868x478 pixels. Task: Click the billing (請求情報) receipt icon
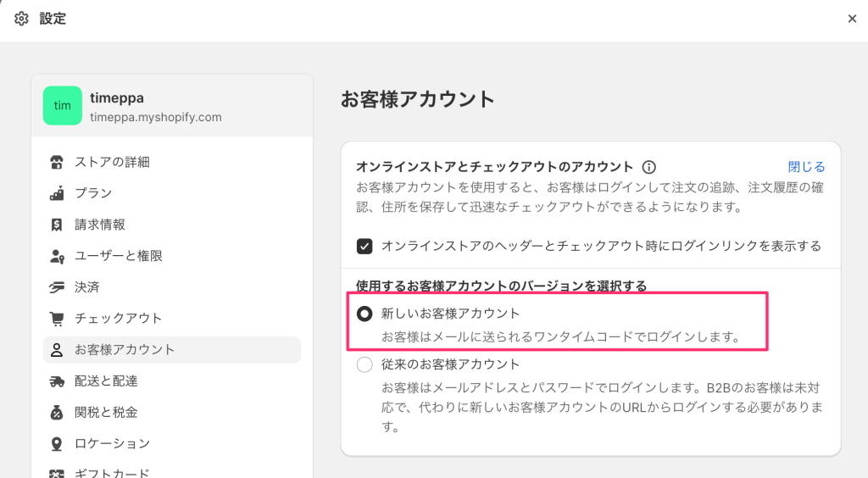pos(57,225)
